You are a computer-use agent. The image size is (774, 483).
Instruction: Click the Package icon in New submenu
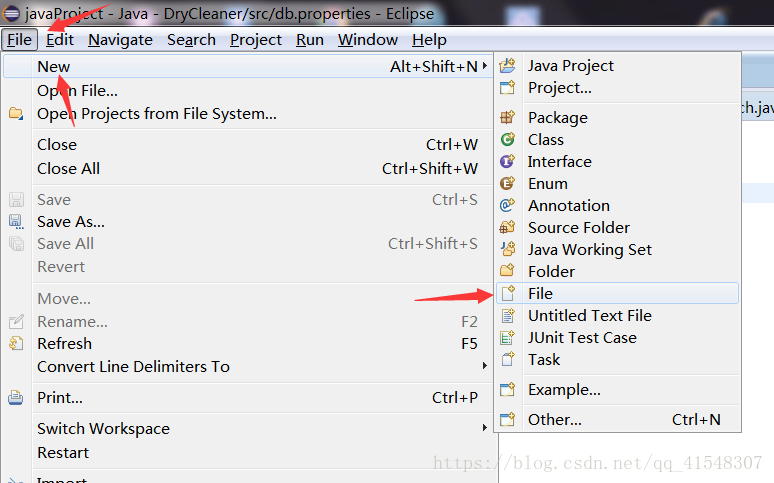(507, 118)
